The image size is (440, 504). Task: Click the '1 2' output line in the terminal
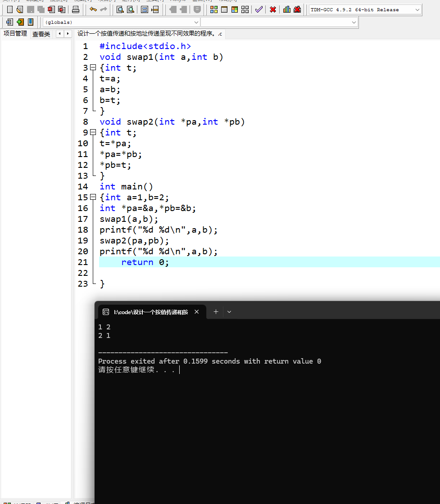pyautogui.click(x=104, y=327)
